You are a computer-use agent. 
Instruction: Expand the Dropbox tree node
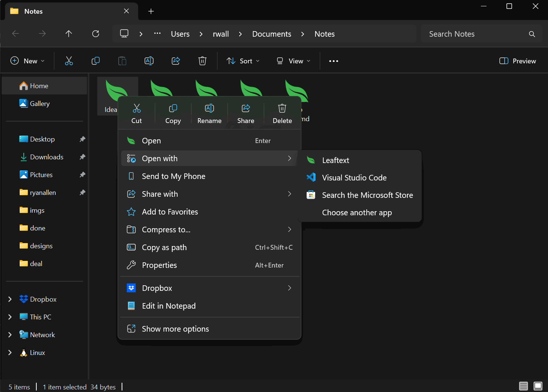click(10, 299)
